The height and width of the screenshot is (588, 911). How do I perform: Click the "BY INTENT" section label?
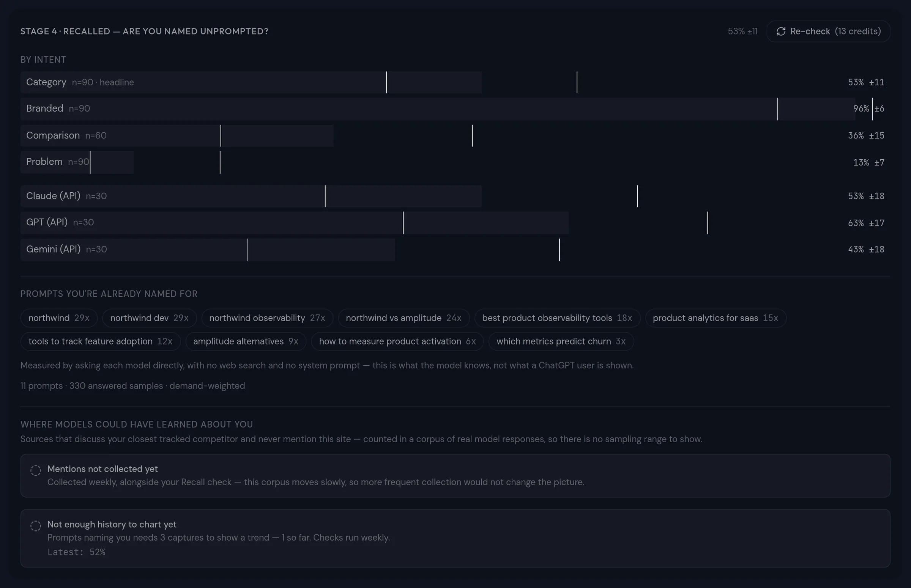click(43, 60)
